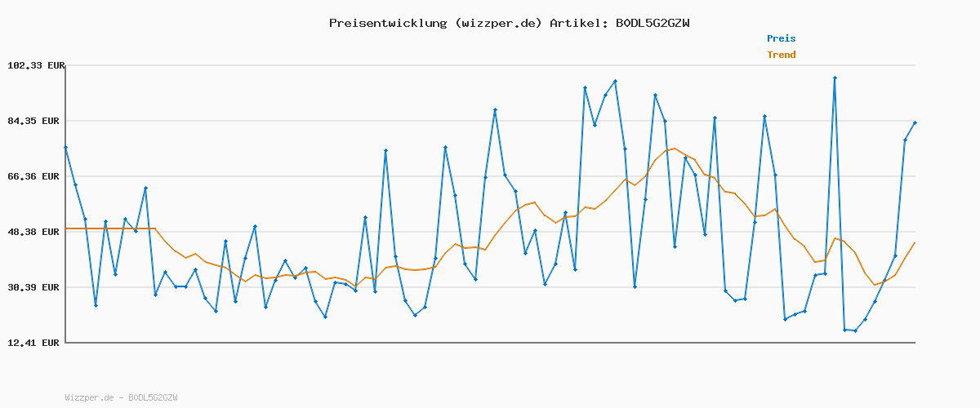Select the 48.38 EUR axis label
Viewport: 980px width, 408px height.
pyautogui.click(x=35, y=232)
